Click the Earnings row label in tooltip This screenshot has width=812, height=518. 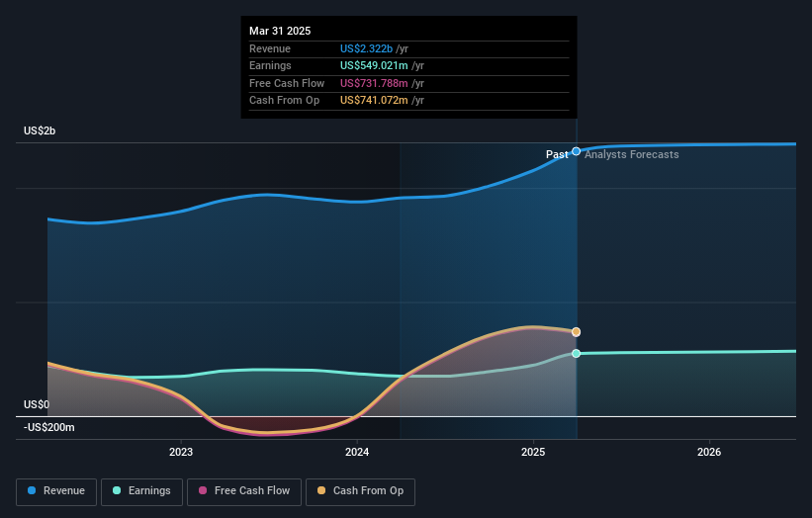pos(270,65)
